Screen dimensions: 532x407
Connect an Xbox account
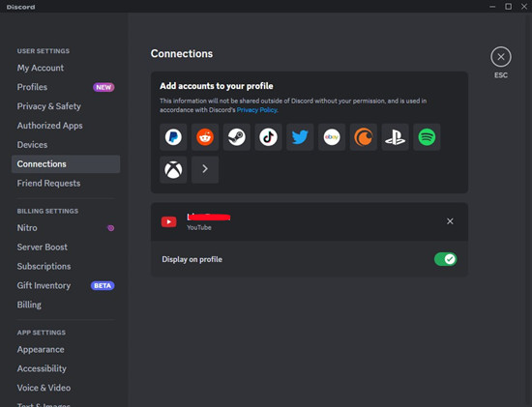coord(173,169)
